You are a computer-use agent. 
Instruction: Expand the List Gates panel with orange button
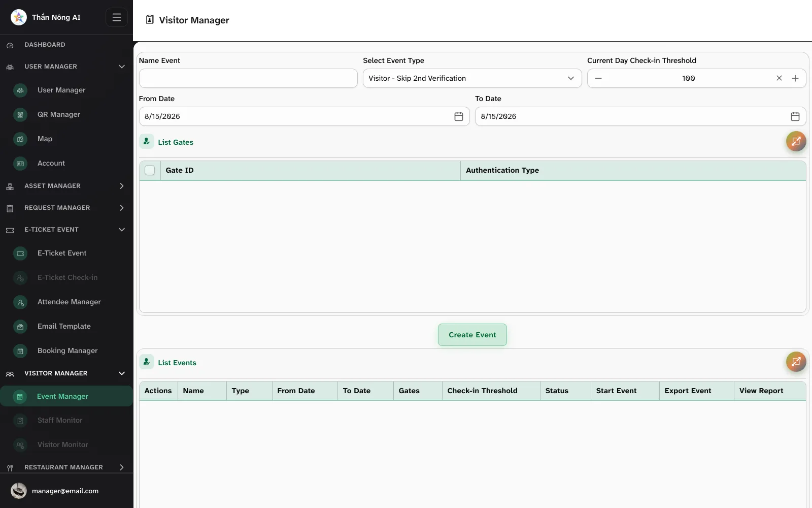[796, 141]
